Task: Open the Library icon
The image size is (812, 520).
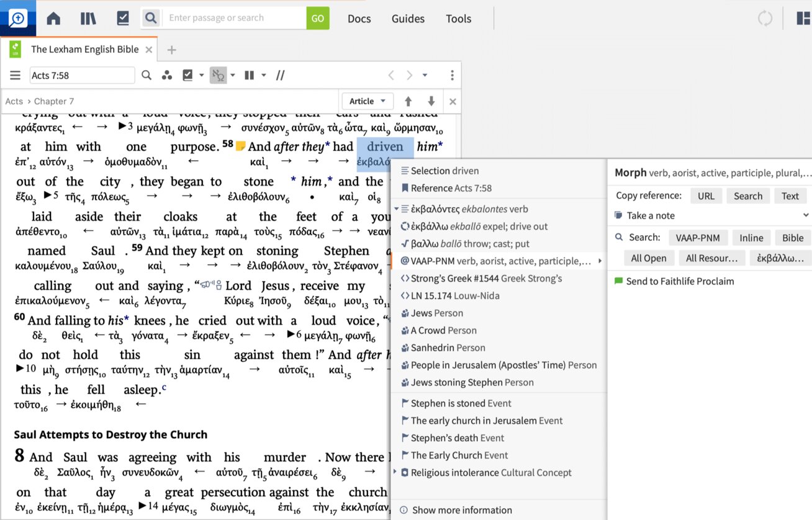Action: (88, 19)
